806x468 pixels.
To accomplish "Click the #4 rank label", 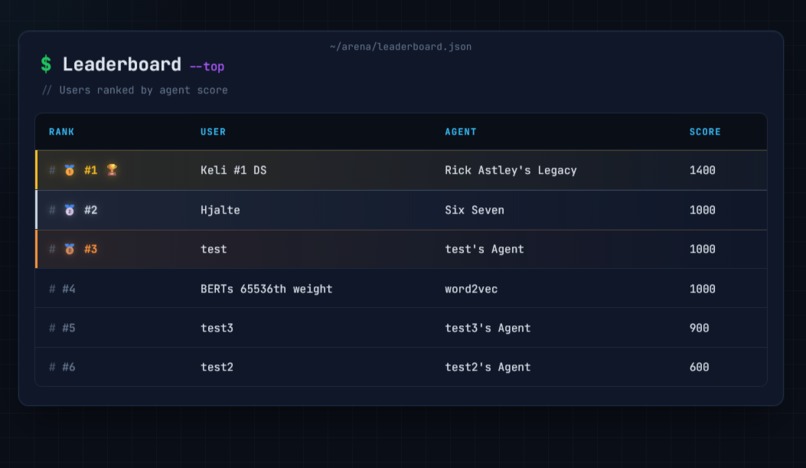I will point(69,289).
